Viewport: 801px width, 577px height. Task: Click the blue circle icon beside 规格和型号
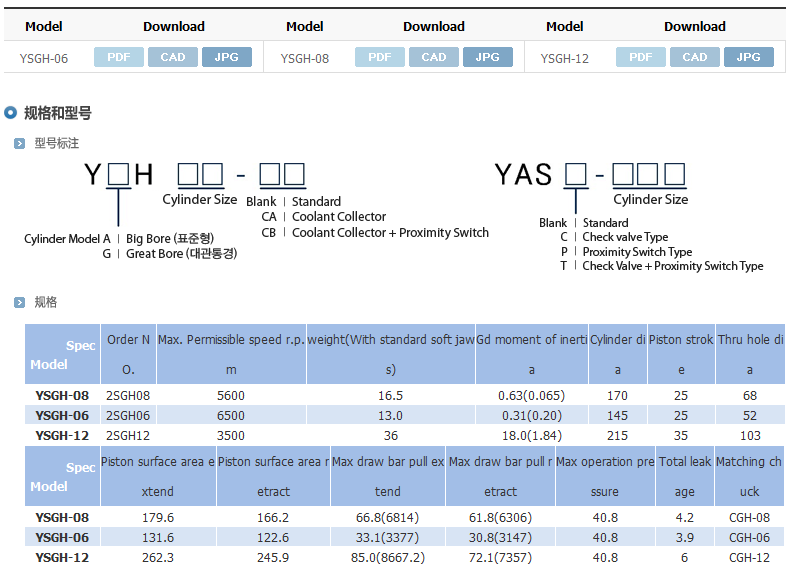point(11,113)
